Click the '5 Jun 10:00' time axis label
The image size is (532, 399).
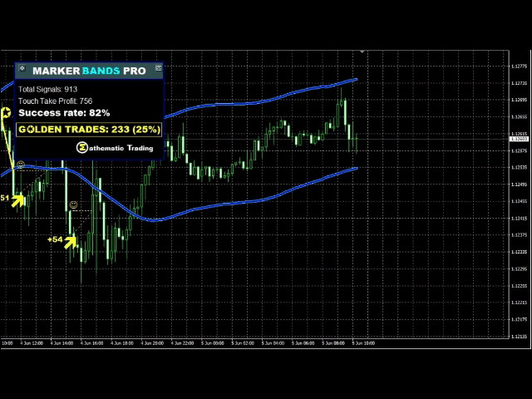(364, 343)
